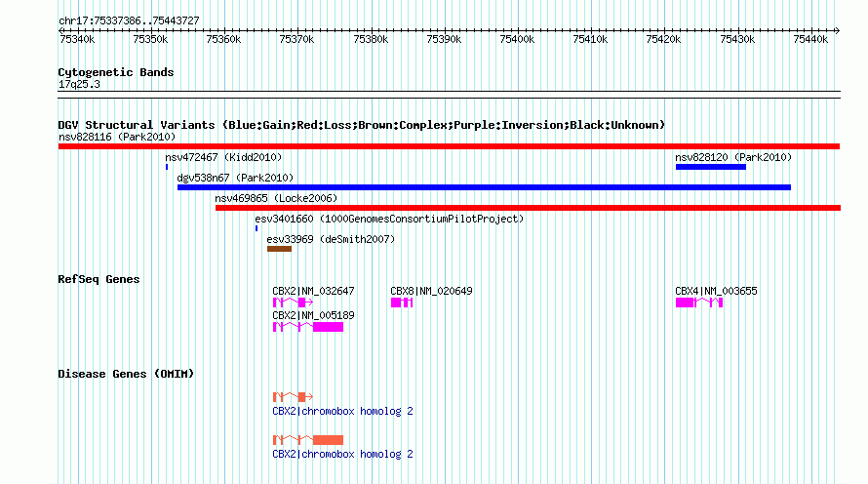Viewport: 868px width, 484px height.
Task: Click the blue nsv828120 gain bar
Action: coord(711,167)
